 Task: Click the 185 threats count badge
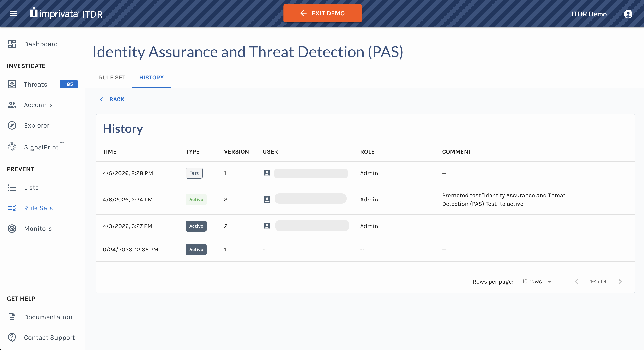coord(69,84)
